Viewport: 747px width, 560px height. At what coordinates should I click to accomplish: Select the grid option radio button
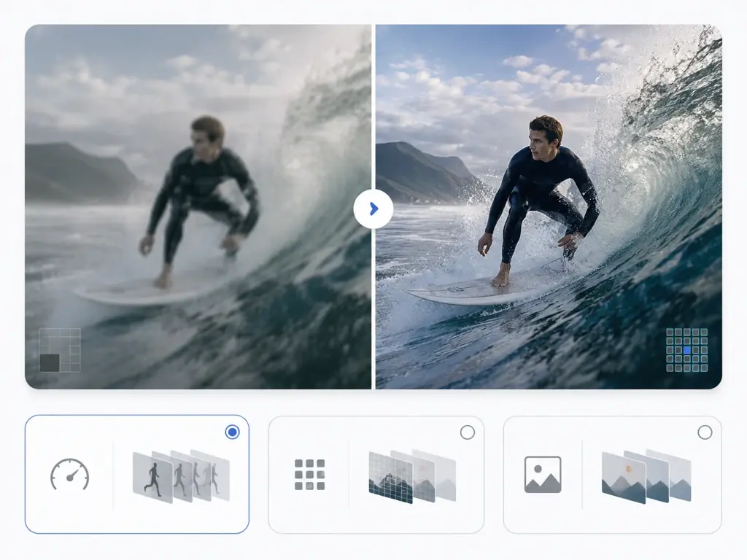468,432
